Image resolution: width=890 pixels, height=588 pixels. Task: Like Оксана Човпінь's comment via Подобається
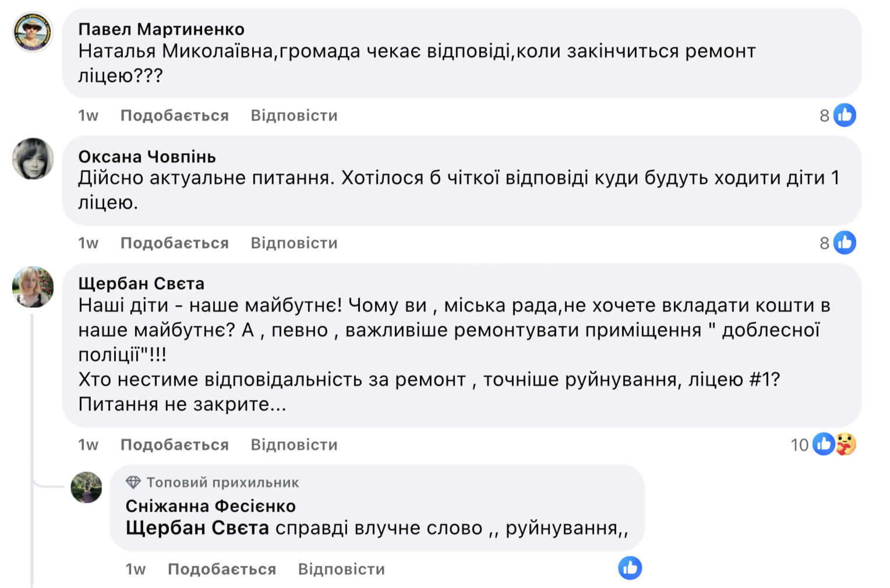click(x=174, y=243)
